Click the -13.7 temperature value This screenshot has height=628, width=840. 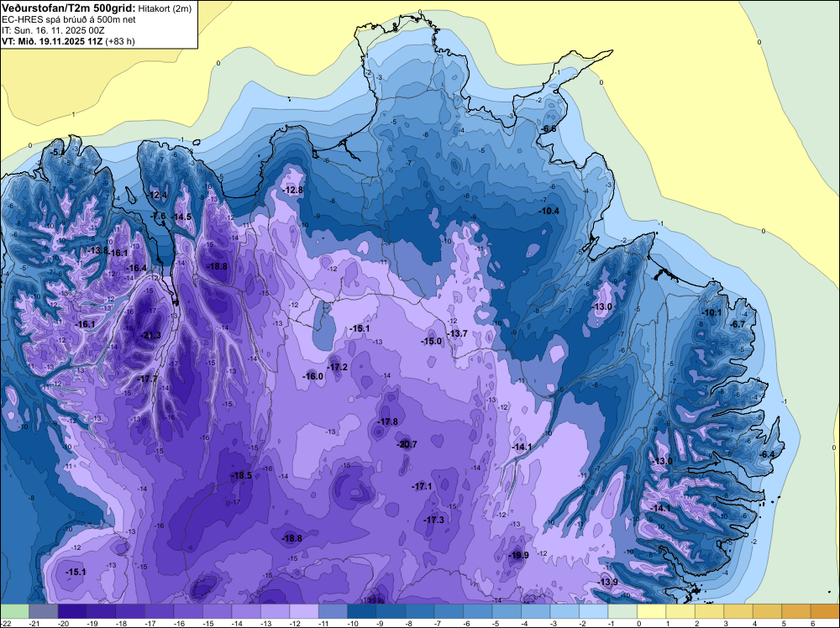click(457, 333)
